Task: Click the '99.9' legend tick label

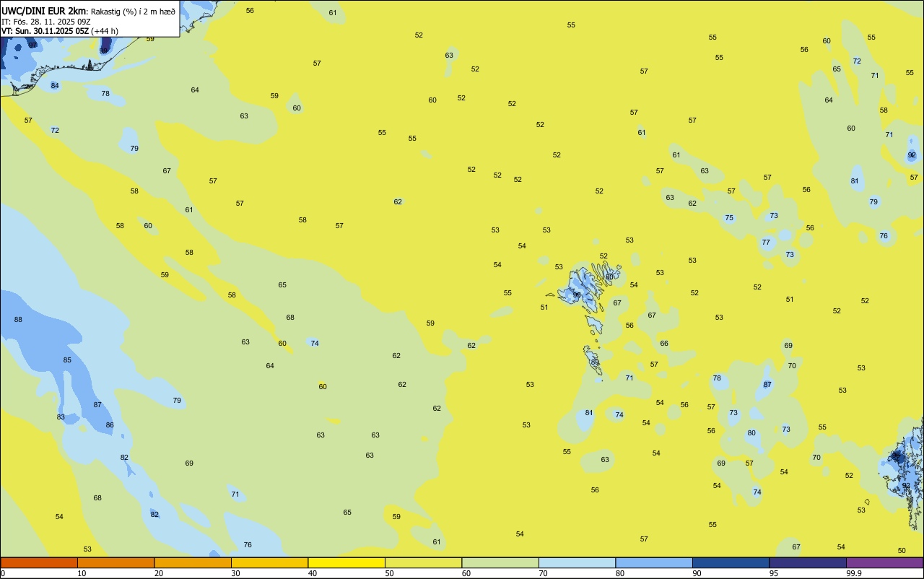Action: coord(854,573)
